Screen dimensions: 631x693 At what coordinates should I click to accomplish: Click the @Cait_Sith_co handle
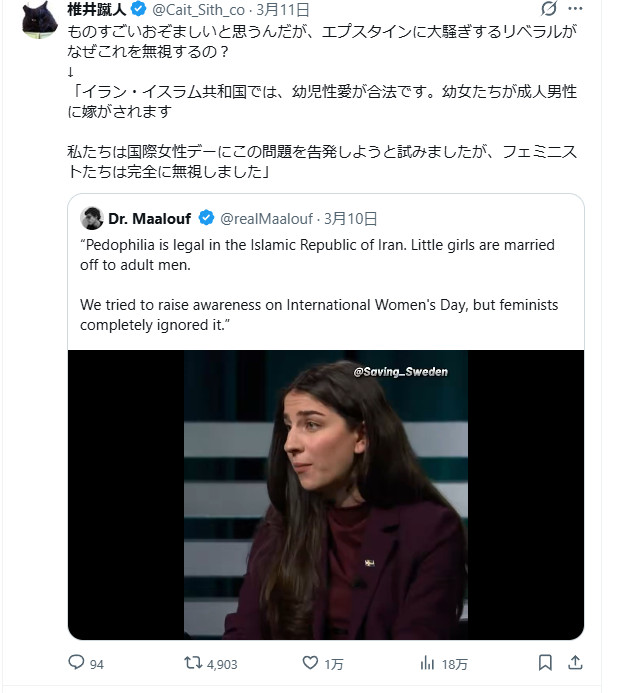[198, 10]
